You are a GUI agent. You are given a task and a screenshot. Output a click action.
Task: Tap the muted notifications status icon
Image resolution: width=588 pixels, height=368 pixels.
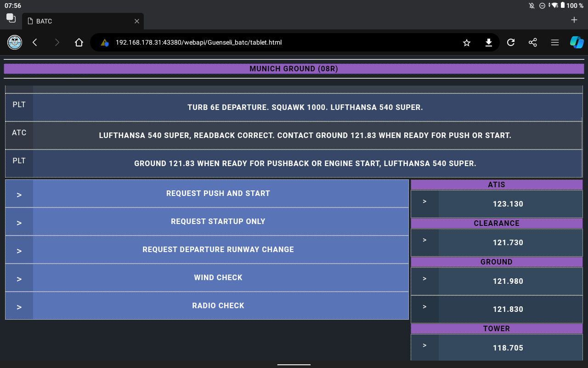pos(532,6)
